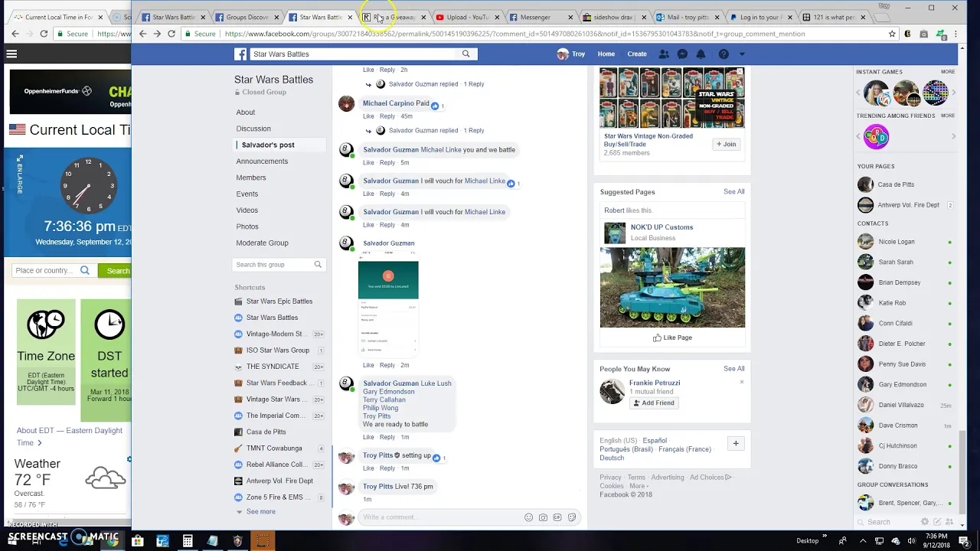This screenshot has height=551, width=980.
Task: Switch to the sideshow drax tab
Action: tap(614, 17)
